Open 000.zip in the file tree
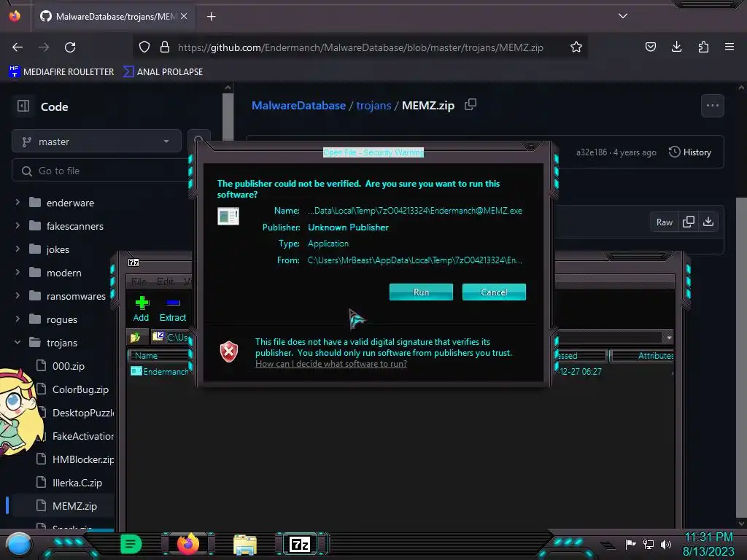This screenshot has width=747, height=560. point(68,366)
